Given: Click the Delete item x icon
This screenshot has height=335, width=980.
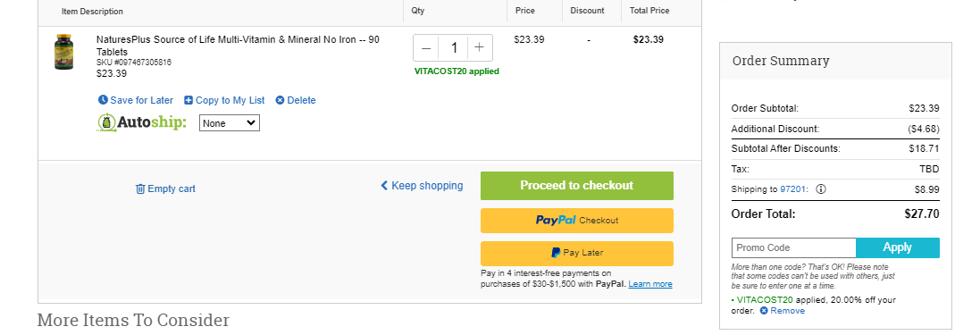Looking at the screenshot, I should pos(280,100).
